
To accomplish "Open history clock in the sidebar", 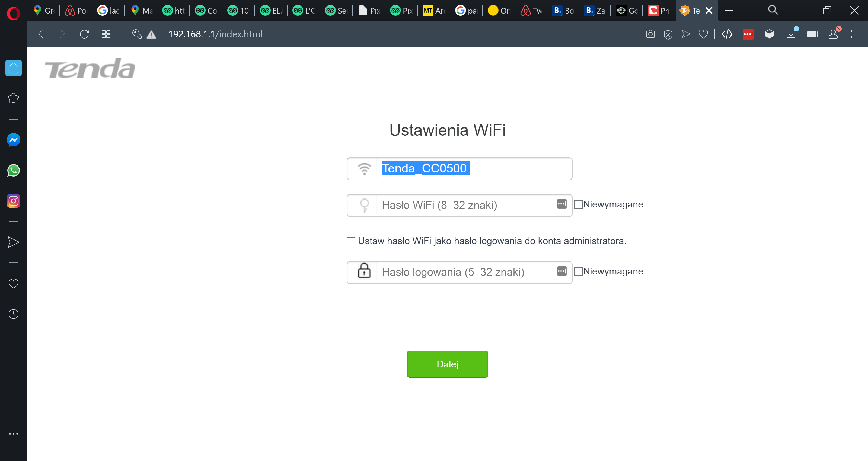I will pos(14,314).
